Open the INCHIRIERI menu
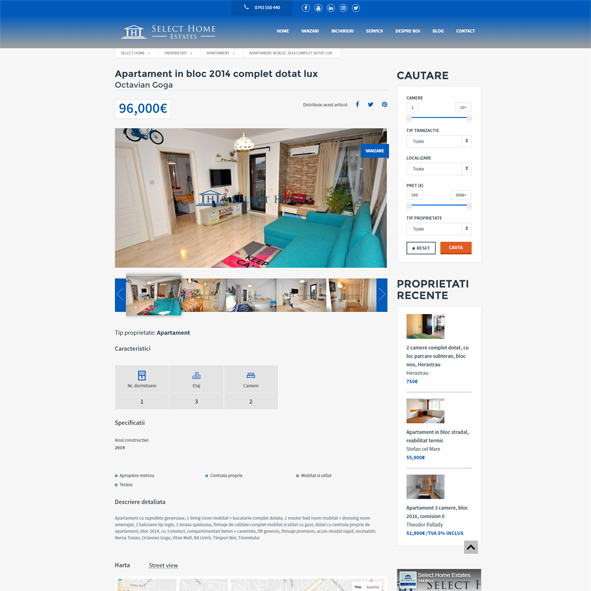Image resolution: width=591 pixels, height=591 pixels. tap(342, 31)
